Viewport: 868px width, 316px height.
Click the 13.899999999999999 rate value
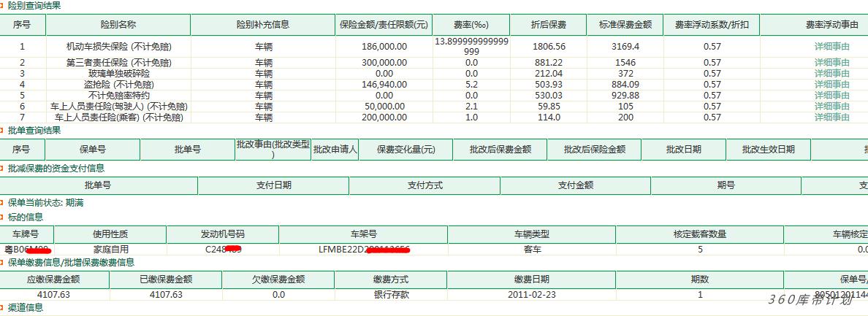[471, 47]
